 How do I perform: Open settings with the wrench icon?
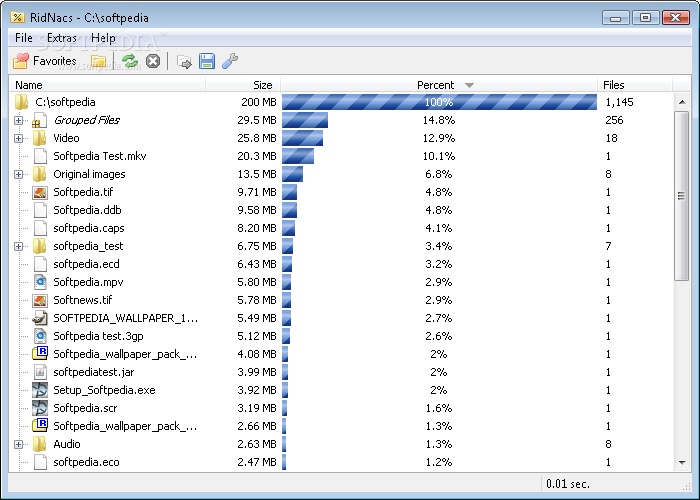click(230, 61)
